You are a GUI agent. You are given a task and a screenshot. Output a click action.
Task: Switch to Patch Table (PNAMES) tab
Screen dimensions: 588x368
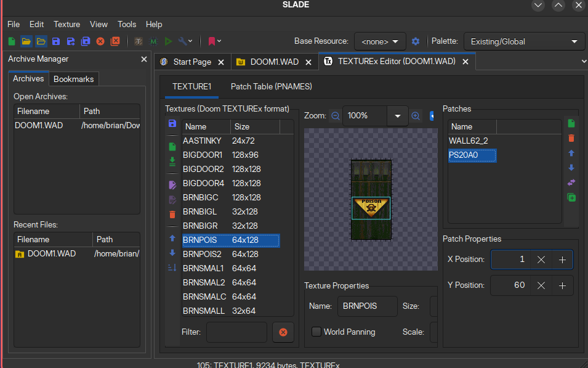[271, 87]
